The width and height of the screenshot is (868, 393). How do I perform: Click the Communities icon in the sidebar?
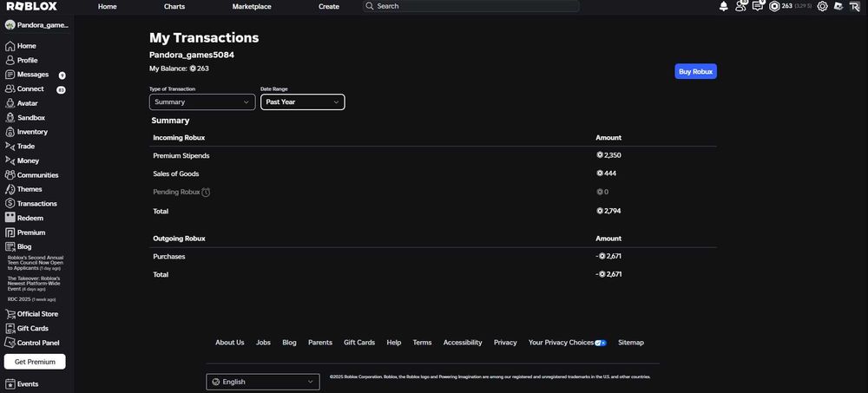pyautogui.click(x=10, y=175)
